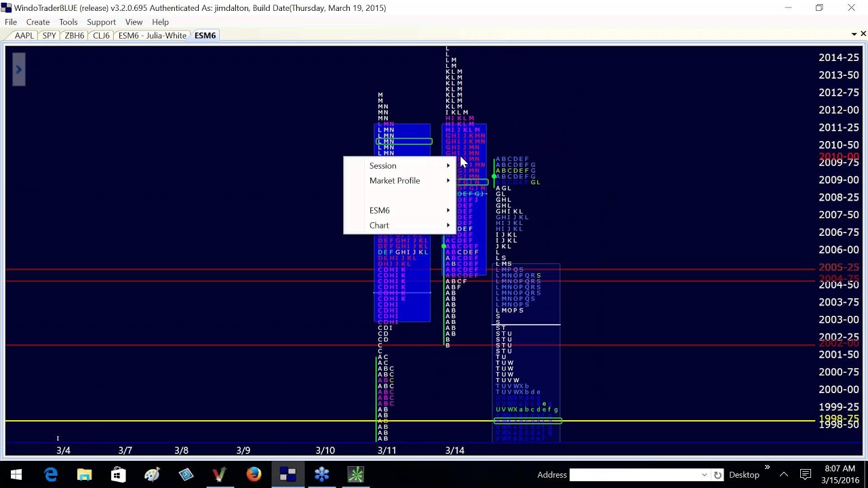
Task: Click the 3/4 date label
Action: pos(63,450)
